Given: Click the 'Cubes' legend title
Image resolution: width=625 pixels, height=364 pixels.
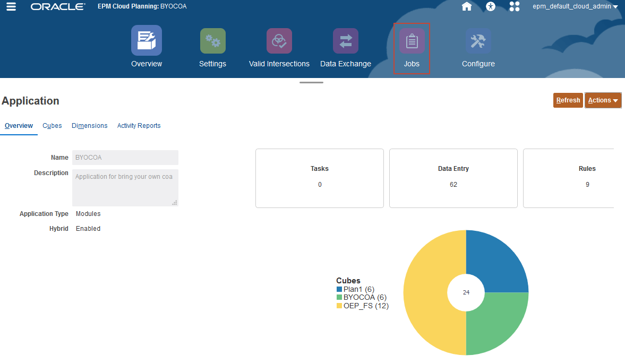Looking at the screenshot, I should pyautogui.click(x=348, y=281).
